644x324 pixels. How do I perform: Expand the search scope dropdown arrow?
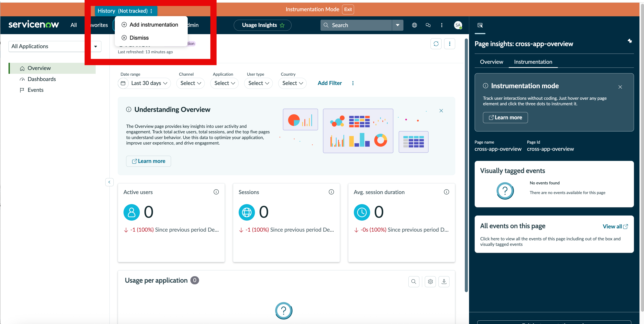[x=398, y=25]
